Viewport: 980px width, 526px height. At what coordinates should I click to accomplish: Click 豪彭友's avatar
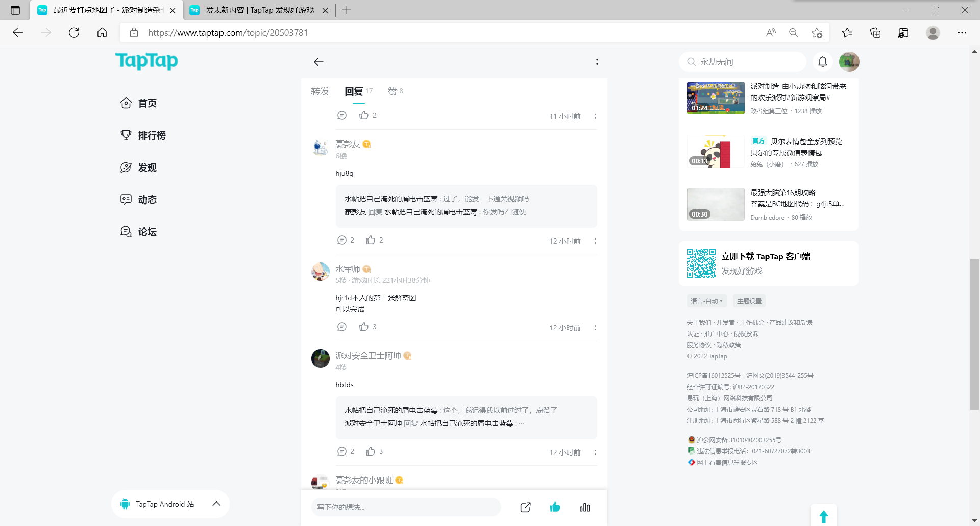pyautogui.click(x=321, y=148)
